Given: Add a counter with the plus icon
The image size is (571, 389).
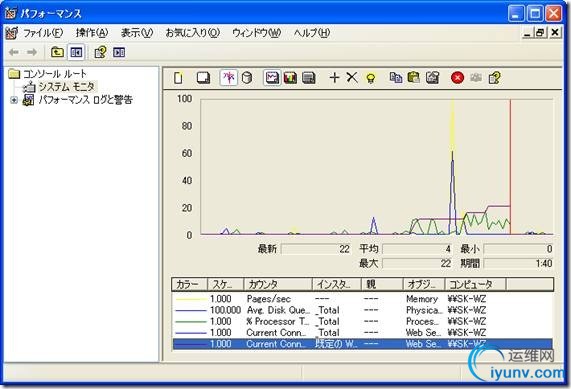Looking at the screenshot, I should pos(334,77).
